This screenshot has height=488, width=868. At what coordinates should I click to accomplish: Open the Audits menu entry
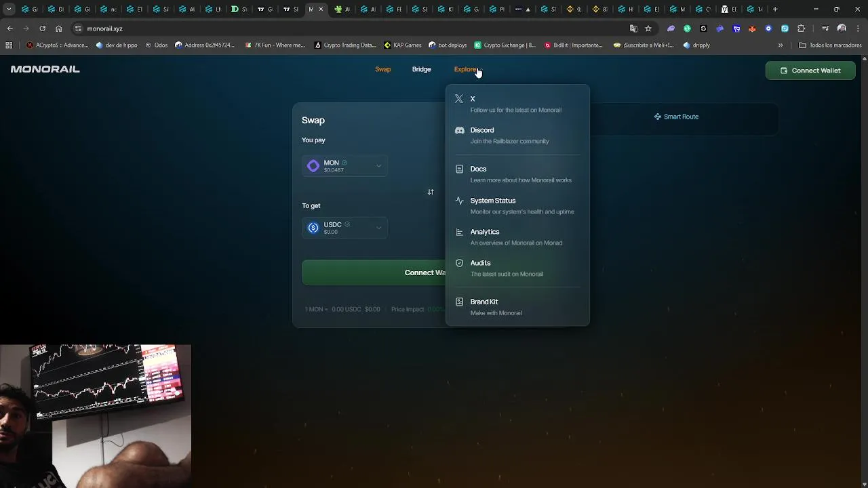coord(517,268)
